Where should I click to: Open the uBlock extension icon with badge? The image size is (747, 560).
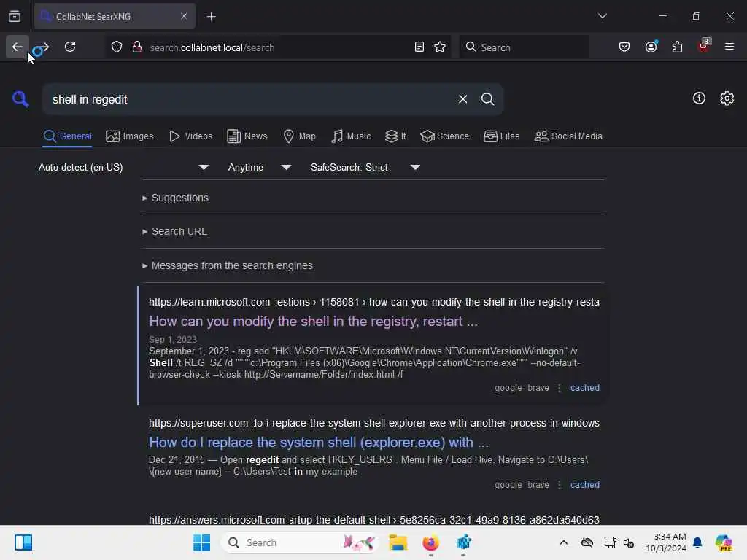[703, 46]
